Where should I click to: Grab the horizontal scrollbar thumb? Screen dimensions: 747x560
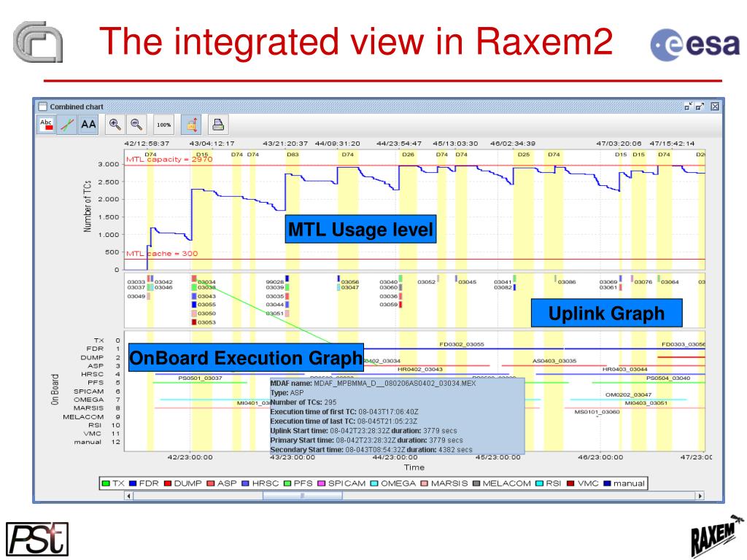(303, 496)
